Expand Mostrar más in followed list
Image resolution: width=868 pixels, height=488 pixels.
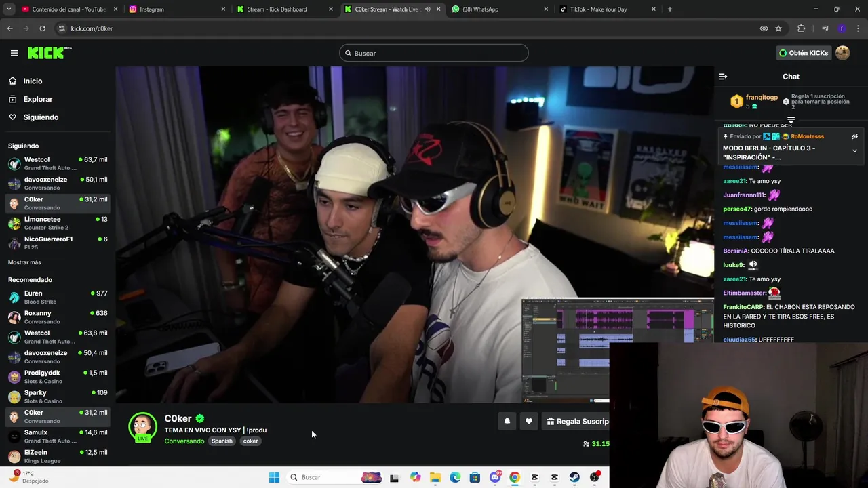pos(24,262)
